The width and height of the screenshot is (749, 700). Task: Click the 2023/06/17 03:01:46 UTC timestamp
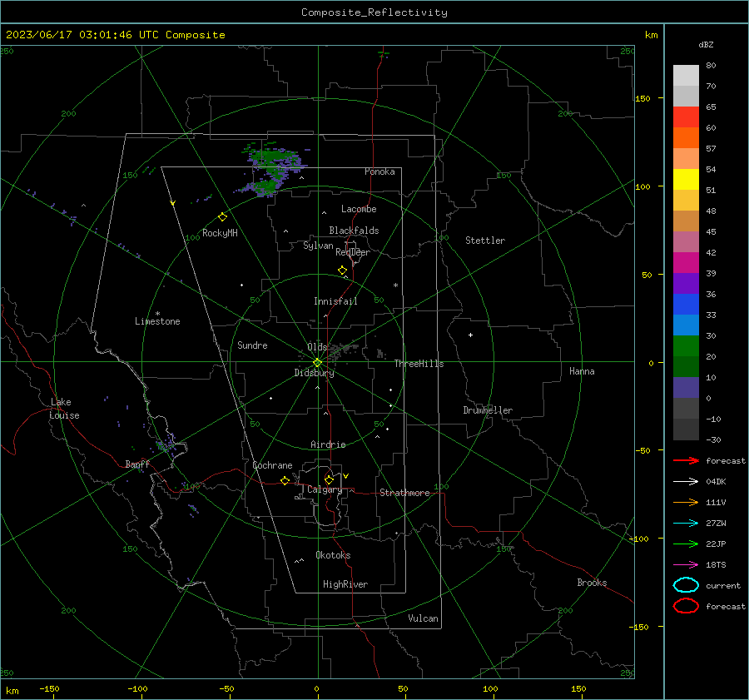[115, 35]
